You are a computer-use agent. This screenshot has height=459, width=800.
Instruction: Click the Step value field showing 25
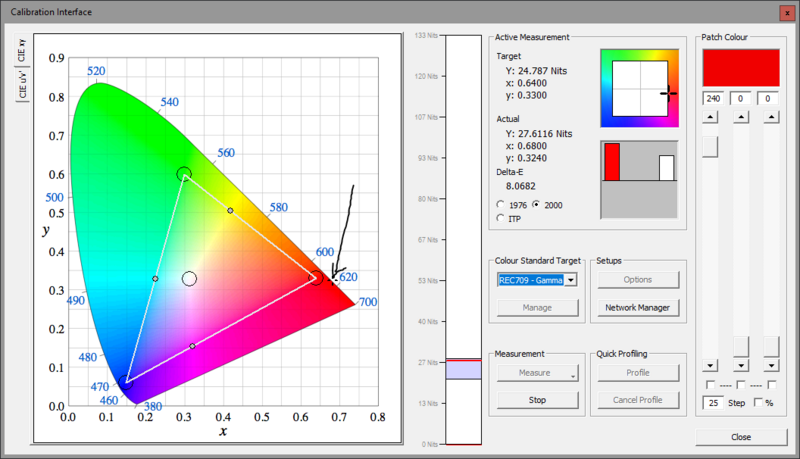(x=713, y=403)
